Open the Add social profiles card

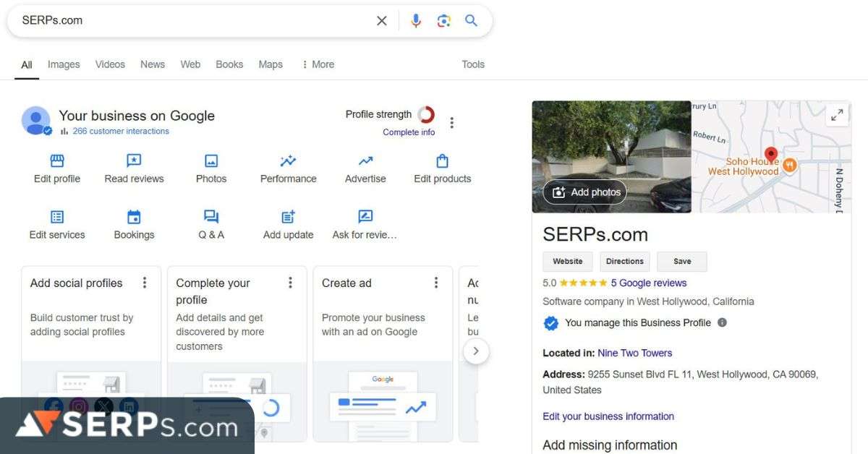pyautogui.click(x=91, y=354)
